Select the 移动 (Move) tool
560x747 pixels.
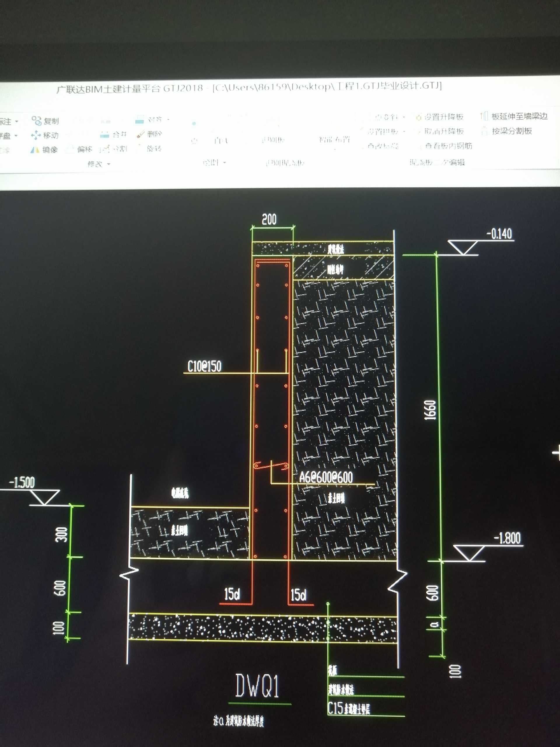45,135
